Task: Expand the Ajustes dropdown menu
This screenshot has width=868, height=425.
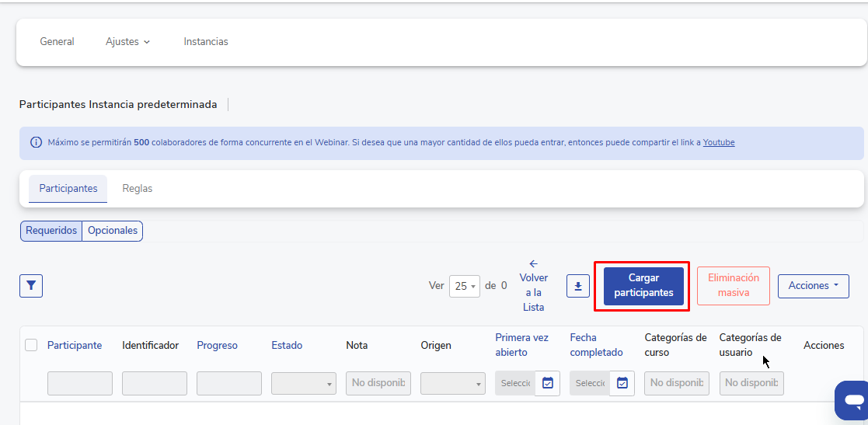Action: 127,42
